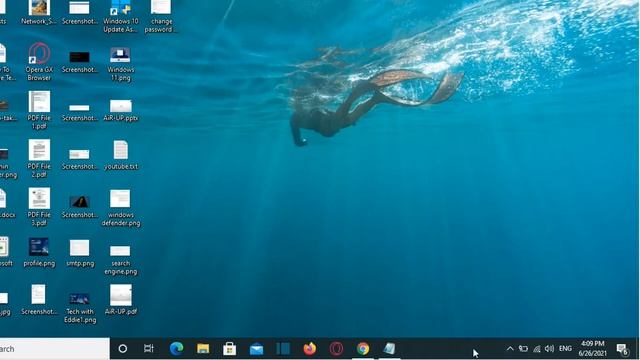640x360 pixels.
Task: Open Microsoft Edge from the taskbar
Action: pyautogui.click(x=176, y=349)
